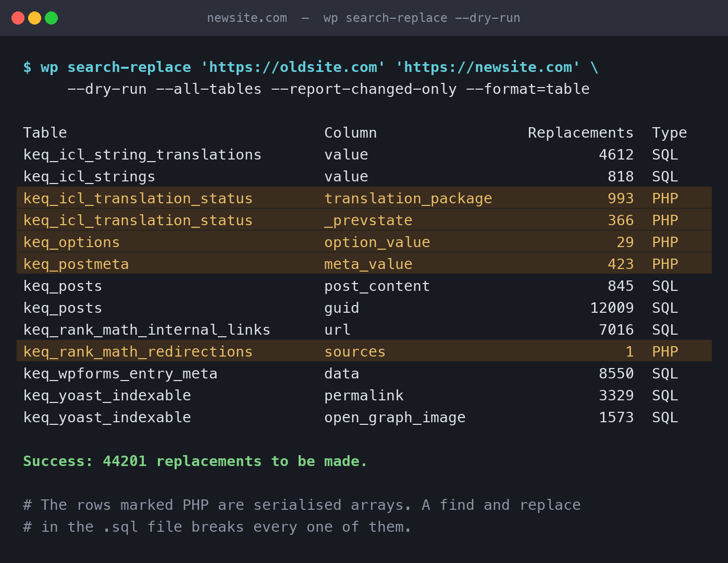Click the 'translation_package' column cell
This screenshot has width=728, height=563.
(408, 199)
